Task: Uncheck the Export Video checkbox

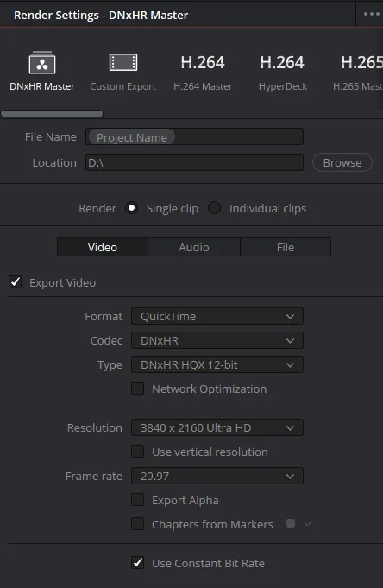Action: (x=16, y=282)
